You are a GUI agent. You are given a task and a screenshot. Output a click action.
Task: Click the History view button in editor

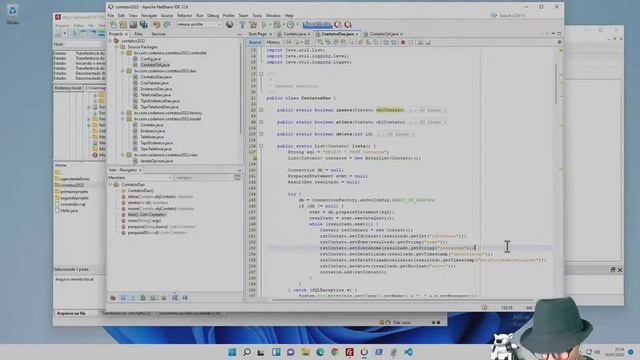point(273,42)
